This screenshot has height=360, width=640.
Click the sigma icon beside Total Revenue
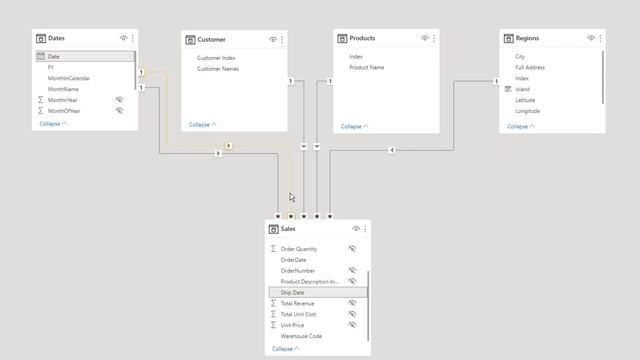273,303
